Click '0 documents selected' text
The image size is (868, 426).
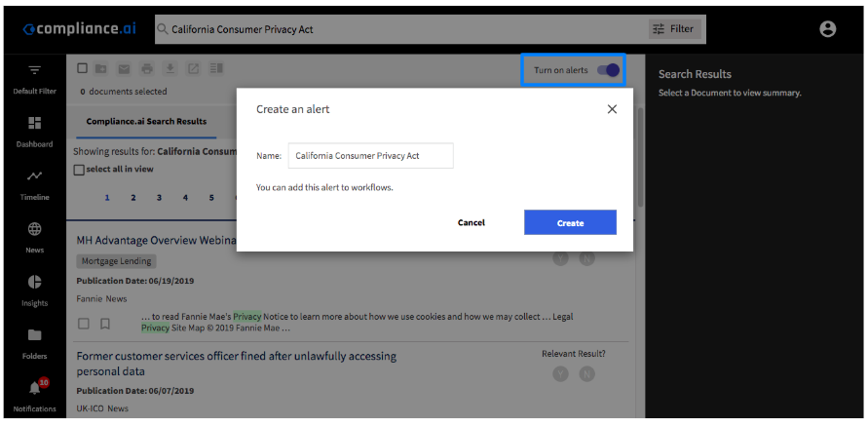click(x=124, y=92)
